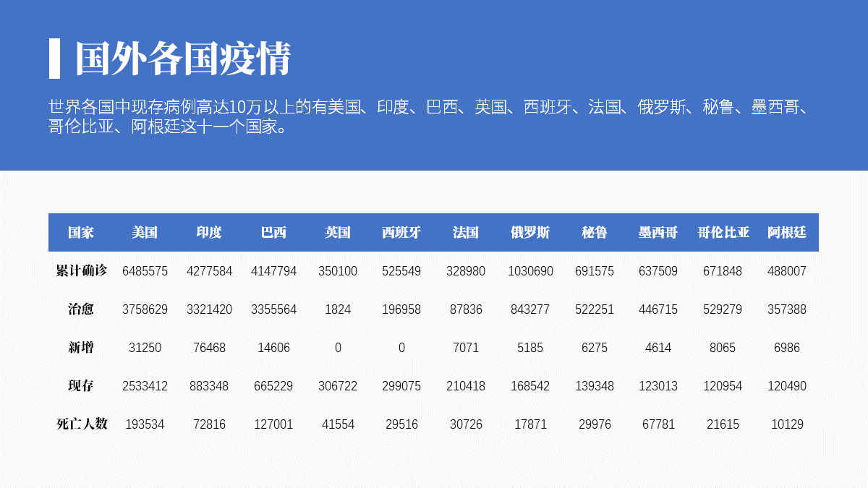Viewport: 868px width, 488px height.
Task: Click the 累计确诊 row label
Action: [x=81, y=271]
